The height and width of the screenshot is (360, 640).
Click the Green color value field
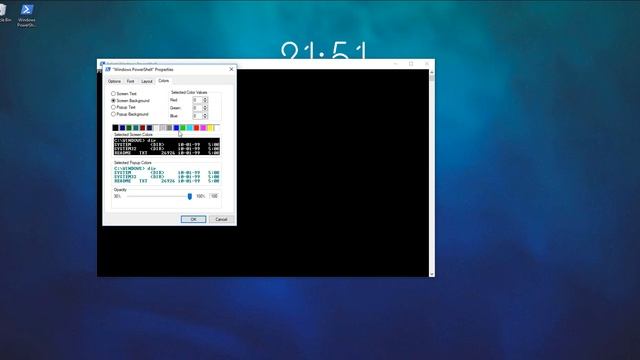(x=197, y=108)
